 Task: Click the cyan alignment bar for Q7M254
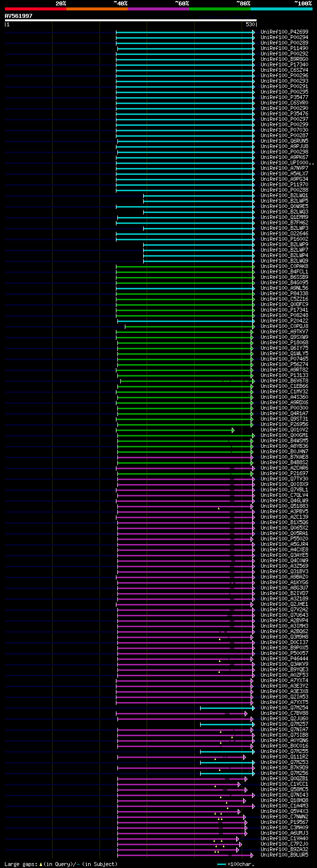(227, 708)
